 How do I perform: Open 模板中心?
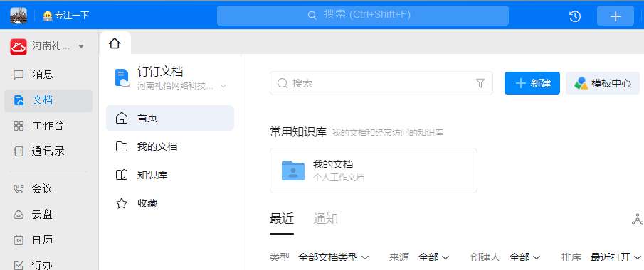(x=603, y=83)
